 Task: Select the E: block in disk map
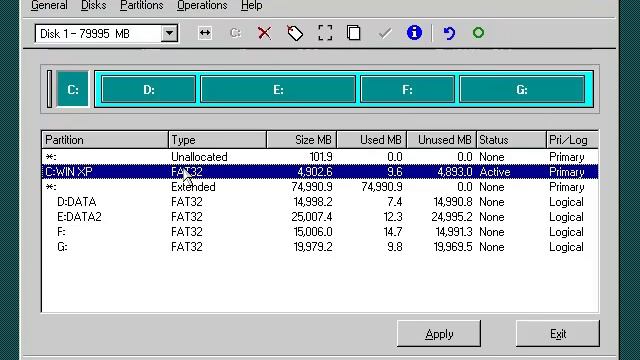(x=278, y=89)
